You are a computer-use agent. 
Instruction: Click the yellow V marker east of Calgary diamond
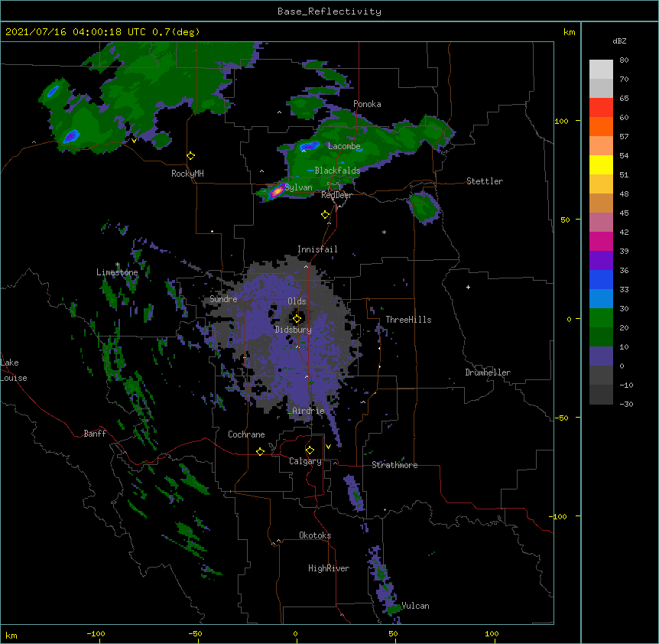(328, 447)
